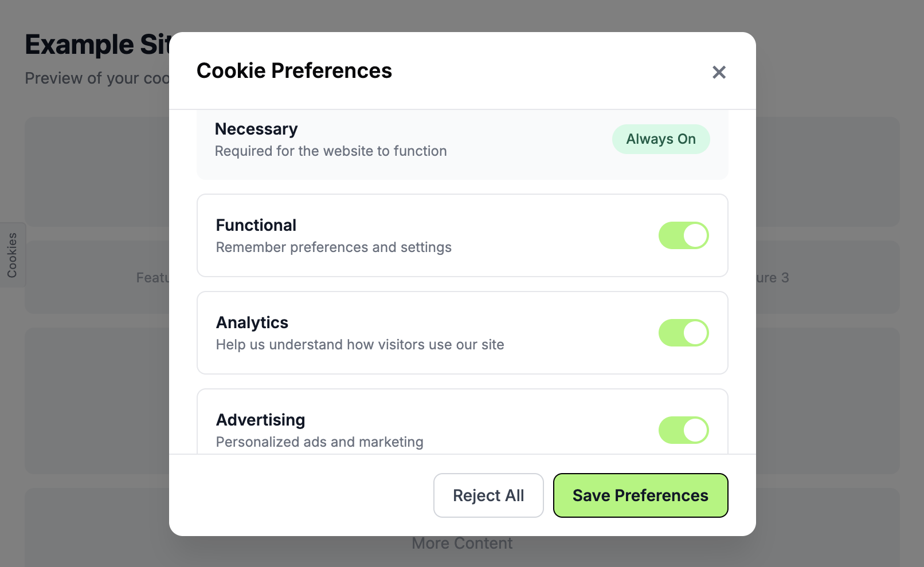Viewport: 924px width, 567px height.
Task: Click the Example Site page heading
Action: tap(97, 45)
